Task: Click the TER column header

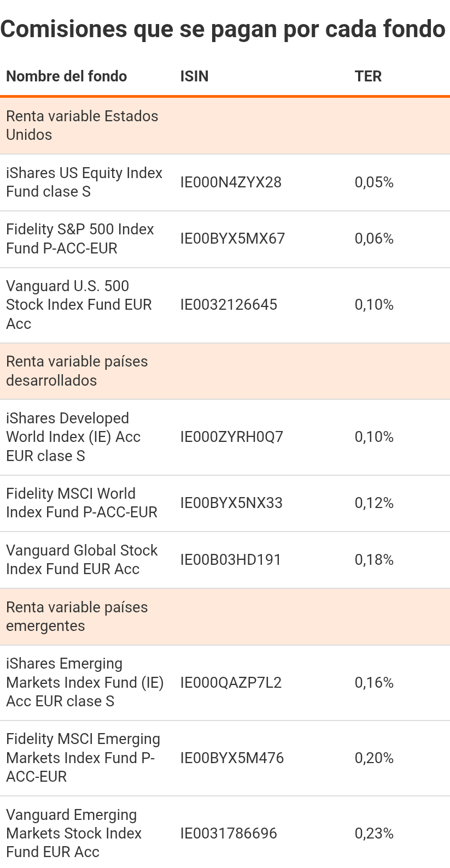Action: point(368,76)
